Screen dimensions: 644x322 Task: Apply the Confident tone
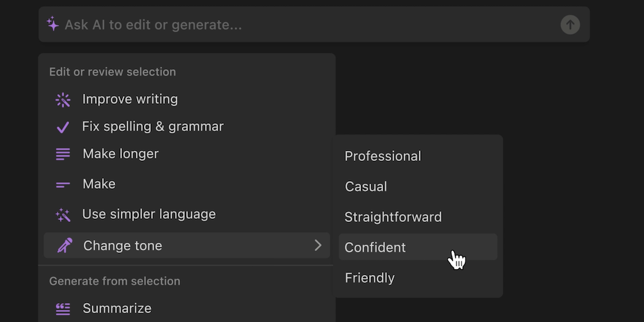375,247
